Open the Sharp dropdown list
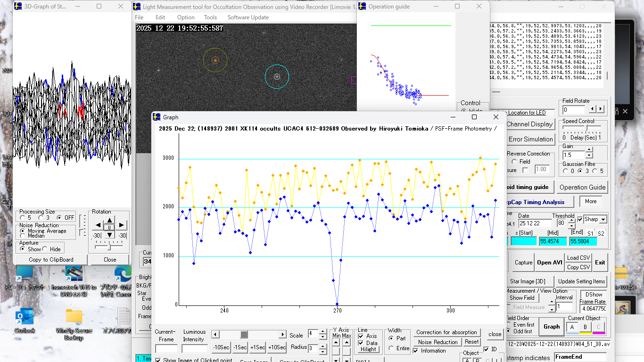Image resolution: width=644 pixels, height=362 pixels. [x=603, y=220]
